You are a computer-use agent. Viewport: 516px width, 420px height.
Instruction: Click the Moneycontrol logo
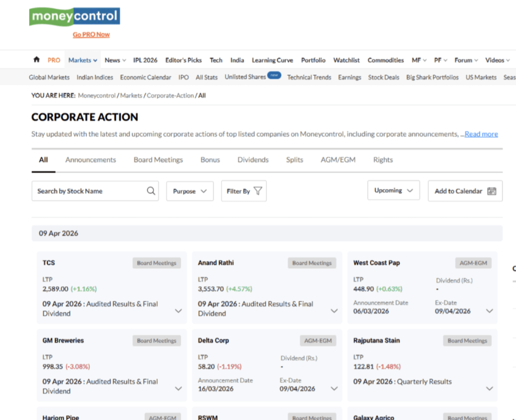(75, 16)
